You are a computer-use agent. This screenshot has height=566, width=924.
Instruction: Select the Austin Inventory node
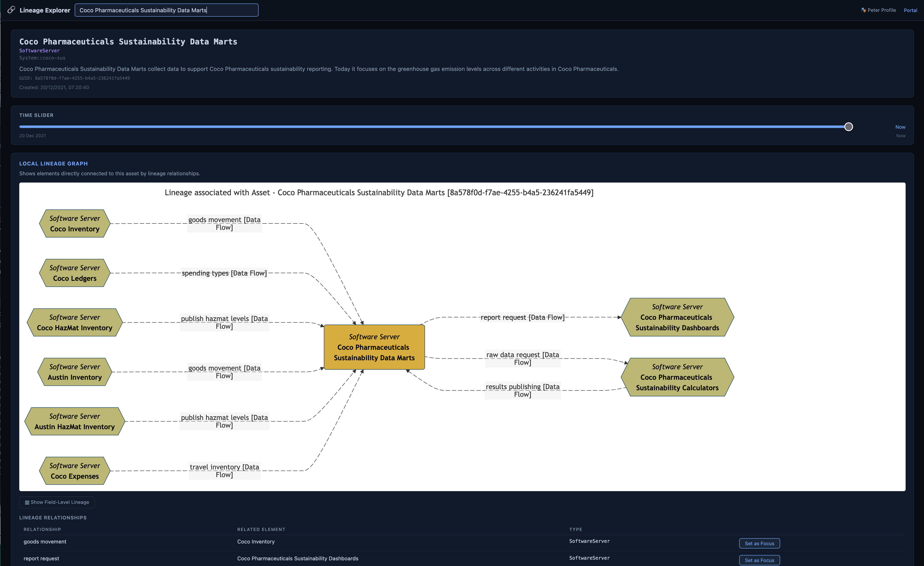click(75, 372)
